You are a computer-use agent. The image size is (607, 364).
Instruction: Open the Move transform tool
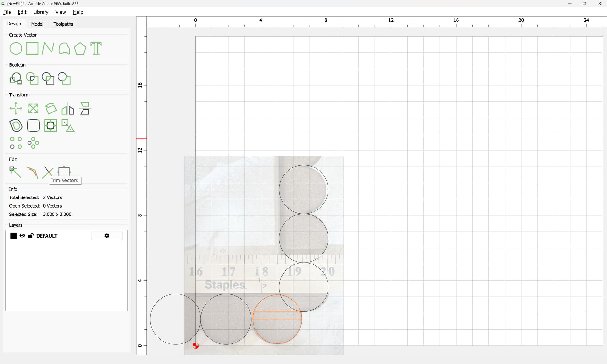pos(16,109)
